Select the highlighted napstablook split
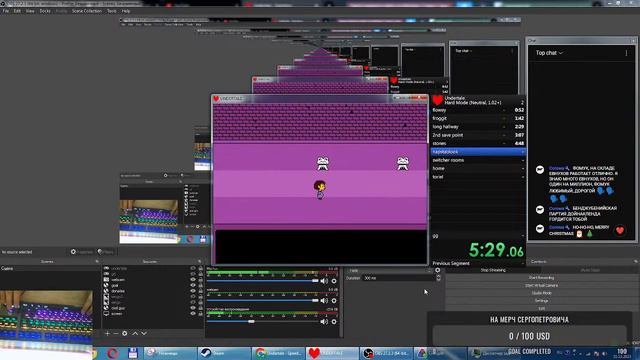Image resolution: width=640 pixels, height=360 pixels. point(478,152)
